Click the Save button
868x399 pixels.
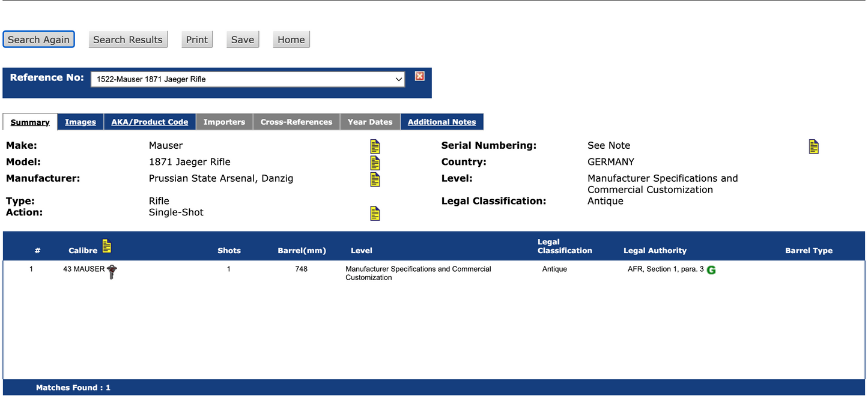[243, 40]
